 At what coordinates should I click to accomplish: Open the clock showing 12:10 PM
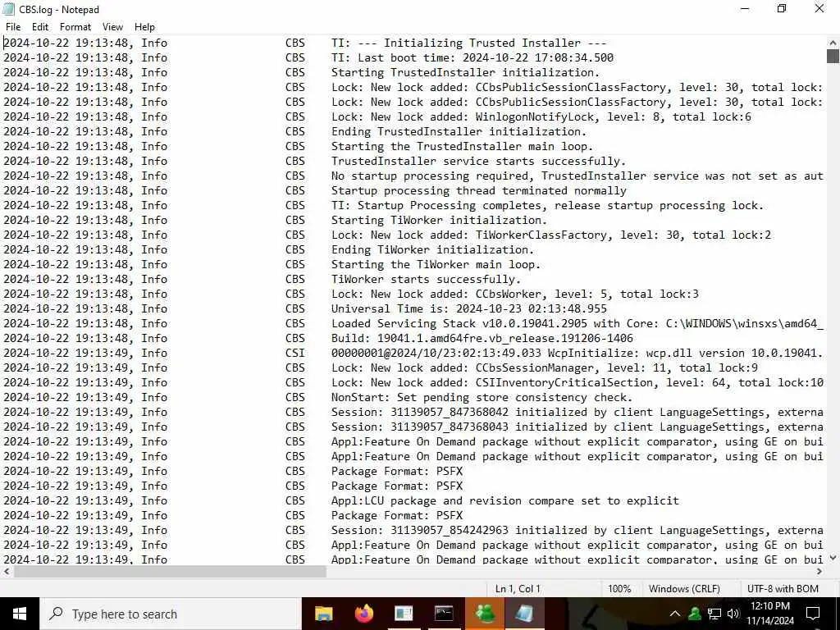(x=769, y=614)
